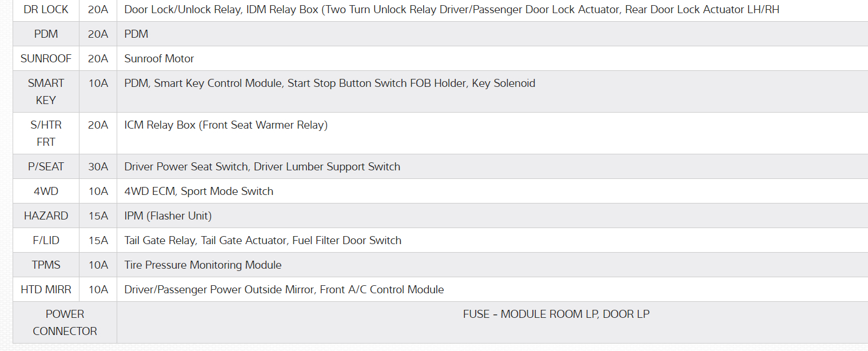Select the POWER CONNECTOR cell
The width and height of the screenshot is (868, 351).
pyautogui.click(x=65, y=322)
